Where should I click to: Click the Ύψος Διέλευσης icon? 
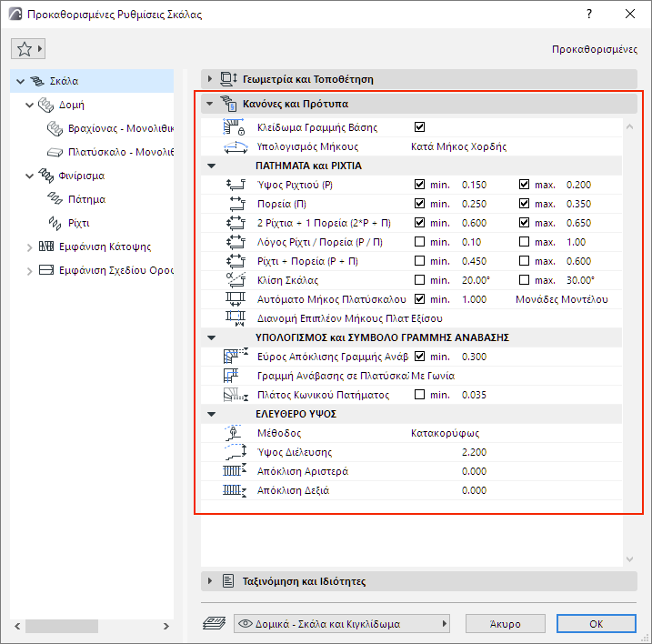coord(236,452)
